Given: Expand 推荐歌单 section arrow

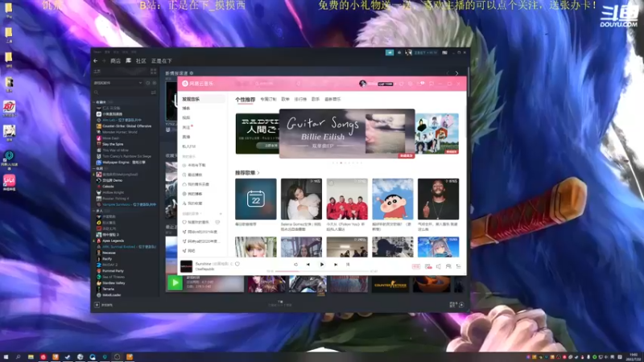Looking at the screenshot, I should click(x=258, y=173).
